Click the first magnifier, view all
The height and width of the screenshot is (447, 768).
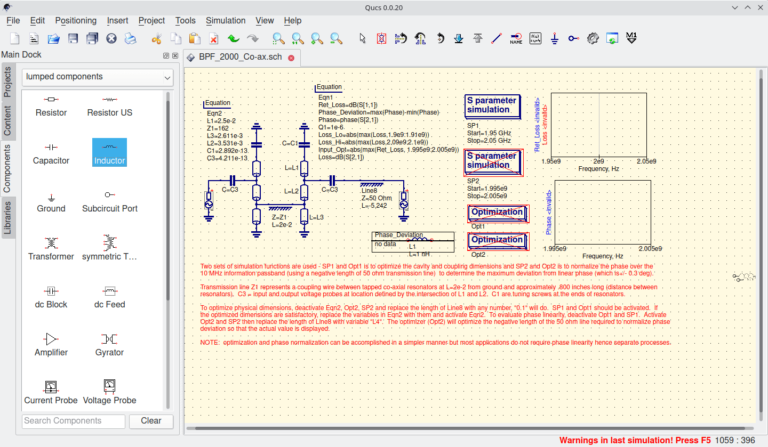278,38
